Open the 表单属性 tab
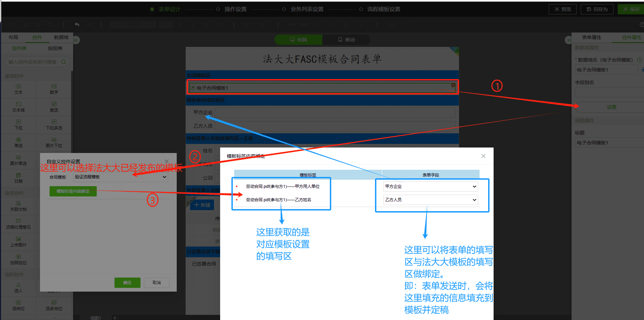The height and width of the screenshot is (320, 644). point(591,37)
